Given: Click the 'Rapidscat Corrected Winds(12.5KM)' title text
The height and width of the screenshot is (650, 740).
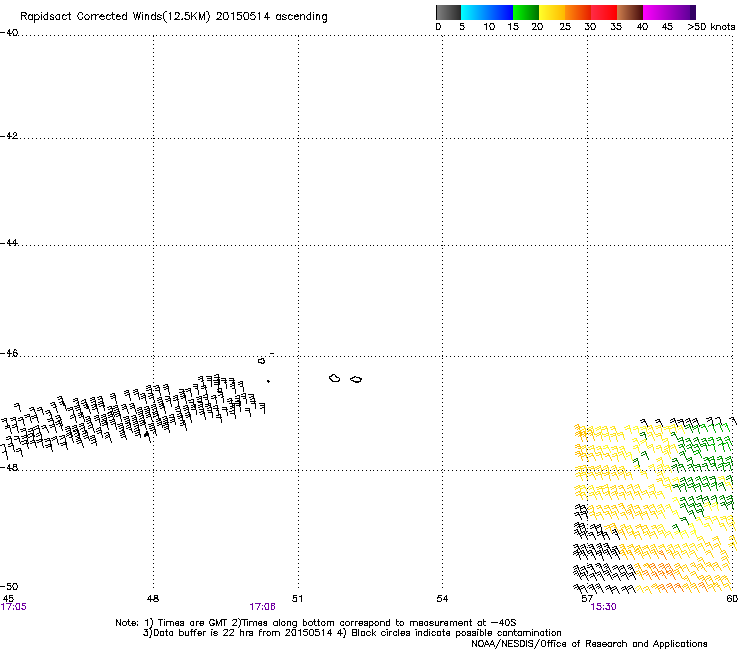Looking at the screenshot, I should click(115, 17).
